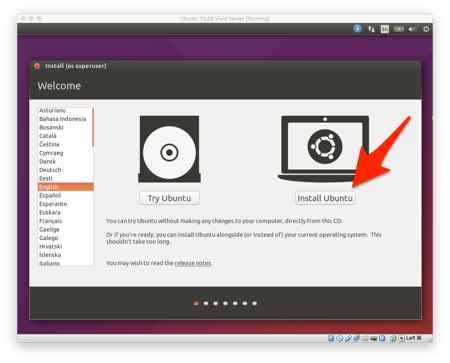Screen dimensions: 450x363
Task: Select Català in the language list
Action: [65, 136]
